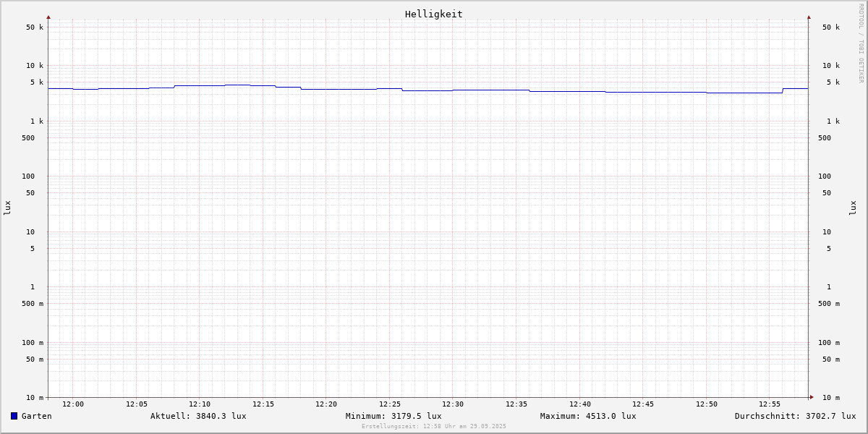868x434 pixels.
Task: Click the 12:00 time axis label
Action: point(73,404)
